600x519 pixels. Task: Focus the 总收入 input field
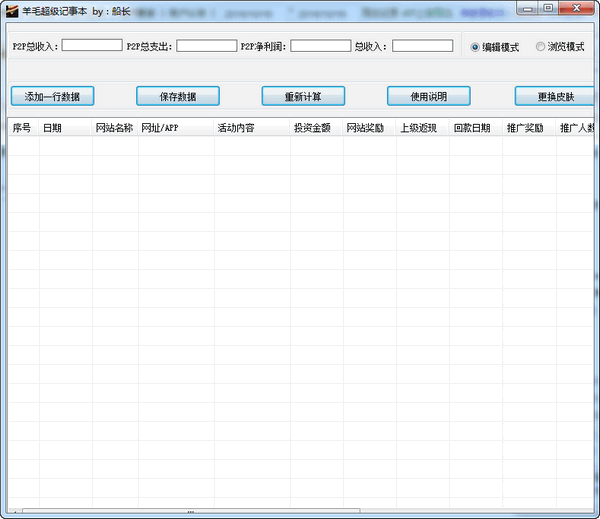[x=422, y=46]
